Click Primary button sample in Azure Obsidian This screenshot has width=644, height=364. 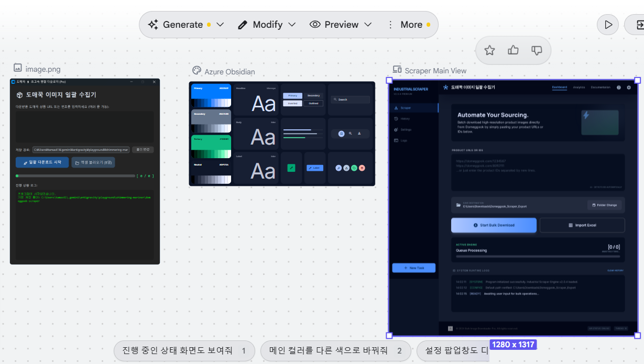(x=292, y=96)
